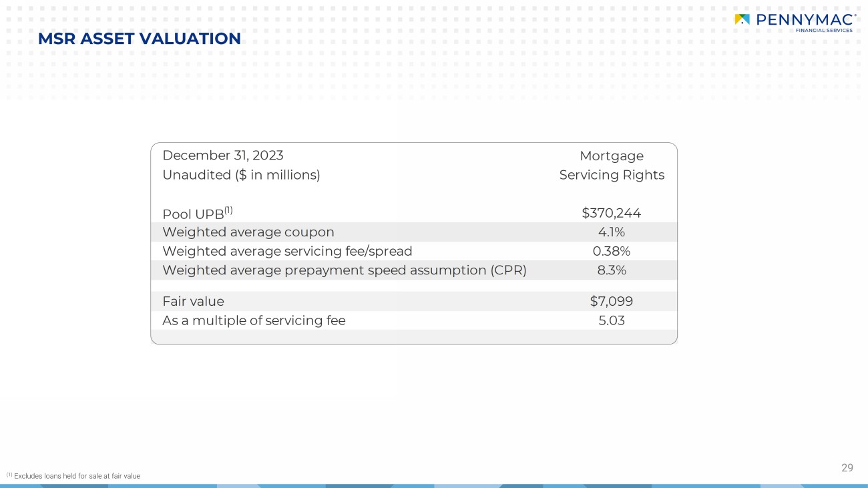Select the 0.38% servicing fee value
Image resolution: width=868 pixels, height=488 pixels.
click(611, 251)
